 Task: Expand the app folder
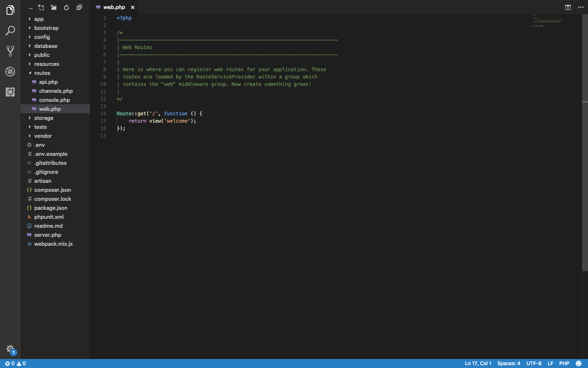coord(55,19)
